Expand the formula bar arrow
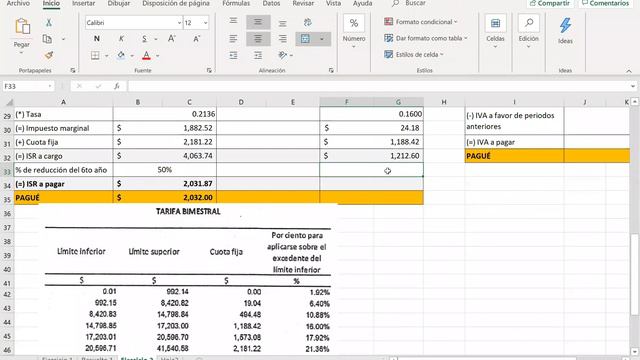Viewport: 640px width, 360px height. tap(633, 86)
